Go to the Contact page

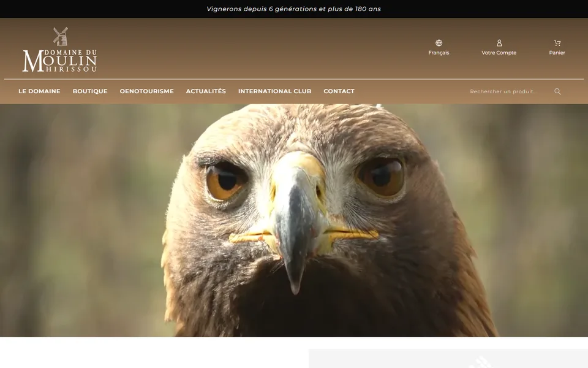pyautogui.click(x=339, y=91)
